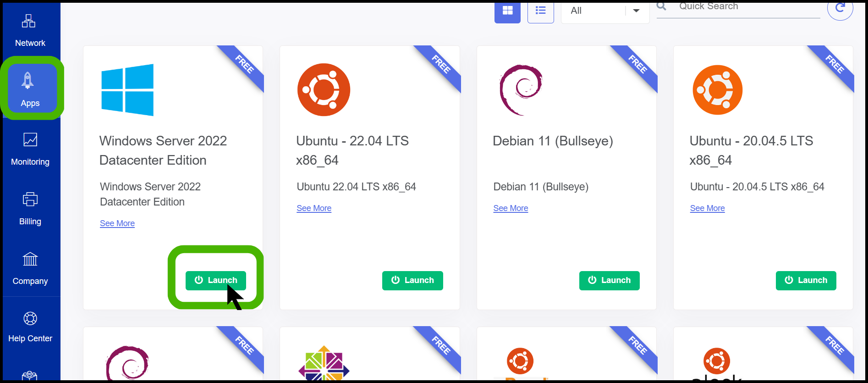This screenshot has width=868, height=383.
Task: Click the Debian 11 Bullseye swirl logo
Action: coord(521,90)
